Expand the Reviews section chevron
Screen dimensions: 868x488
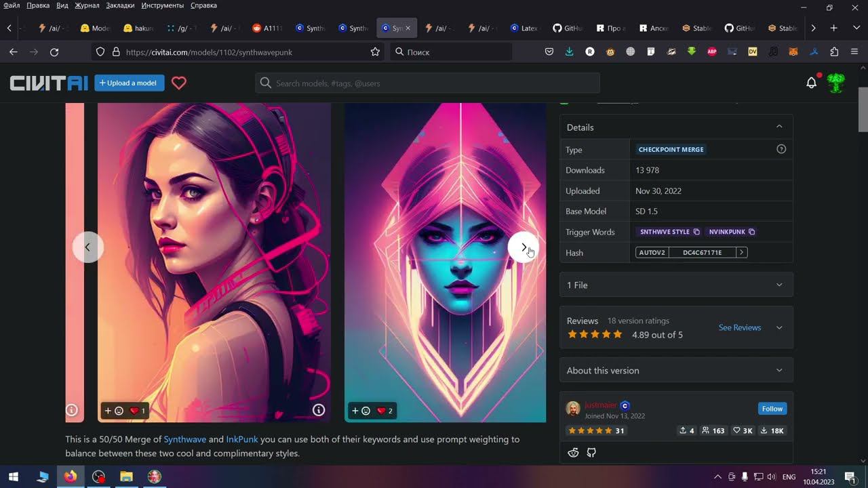(779, 327)
